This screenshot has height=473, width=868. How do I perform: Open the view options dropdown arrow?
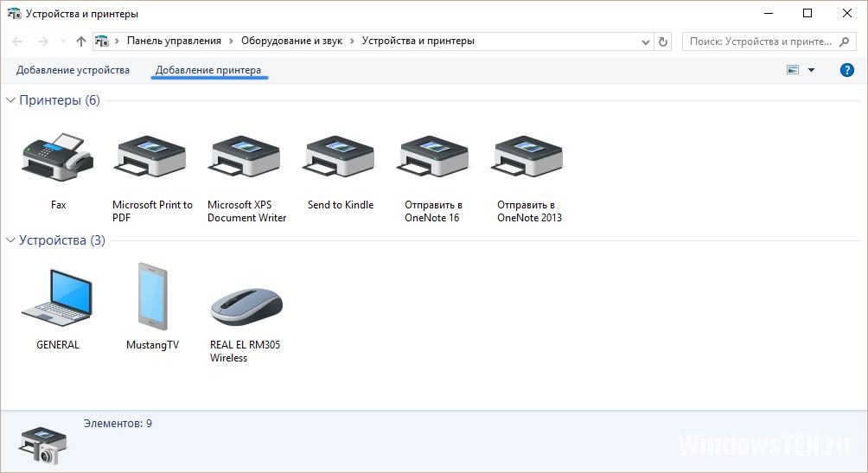pos(812,70)
